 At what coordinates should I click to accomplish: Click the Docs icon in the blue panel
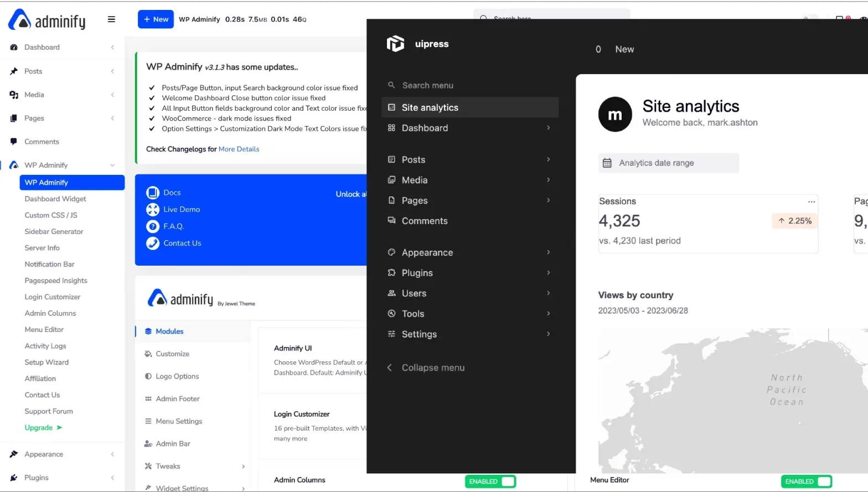coord(153,193)
